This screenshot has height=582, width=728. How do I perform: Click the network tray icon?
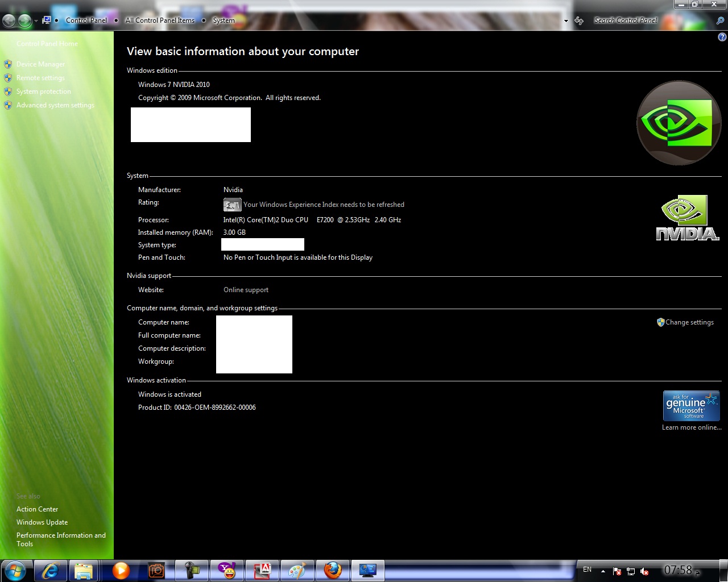[631, 571]
